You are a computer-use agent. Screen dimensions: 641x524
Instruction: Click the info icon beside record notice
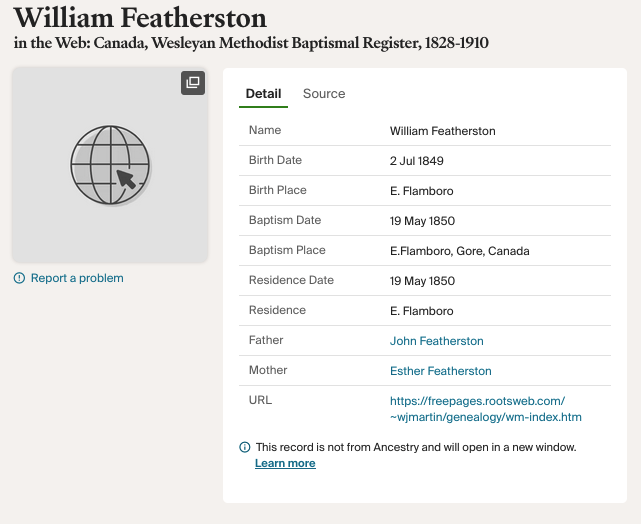click(x=244, y=447)
